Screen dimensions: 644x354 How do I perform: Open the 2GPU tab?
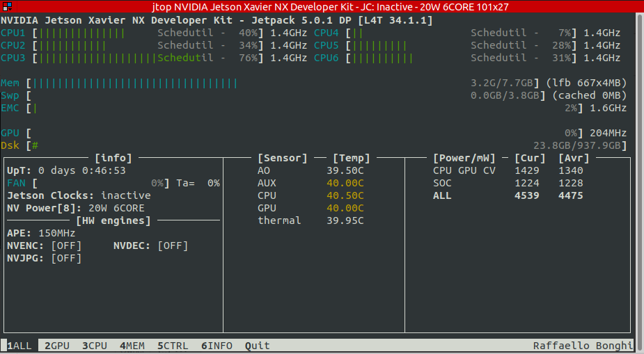[57, 346]
